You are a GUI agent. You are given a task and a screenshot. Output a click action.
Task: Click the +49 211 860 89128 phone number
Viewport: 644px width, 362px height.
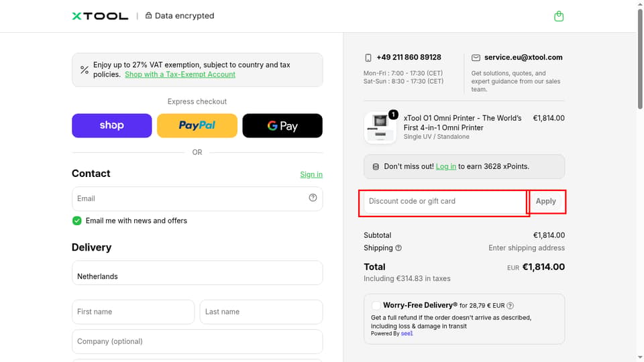[x=409, y=57]
